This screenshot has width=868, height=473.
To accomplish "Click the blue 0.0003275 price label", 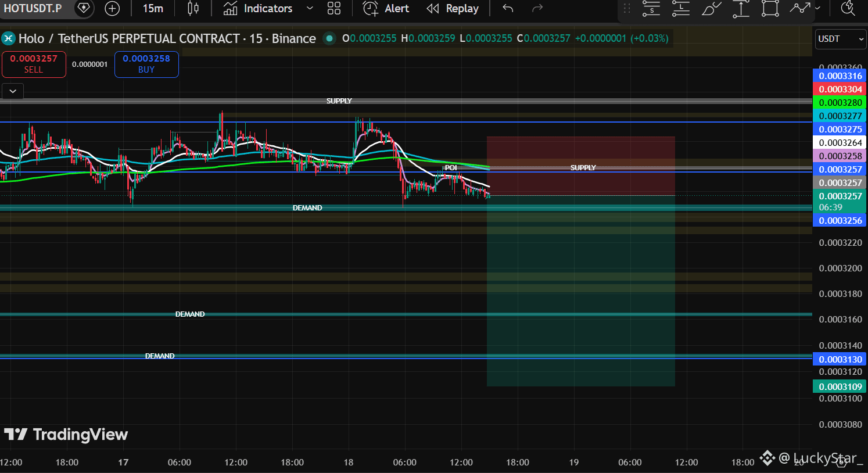I will click(x=840, y=130).
